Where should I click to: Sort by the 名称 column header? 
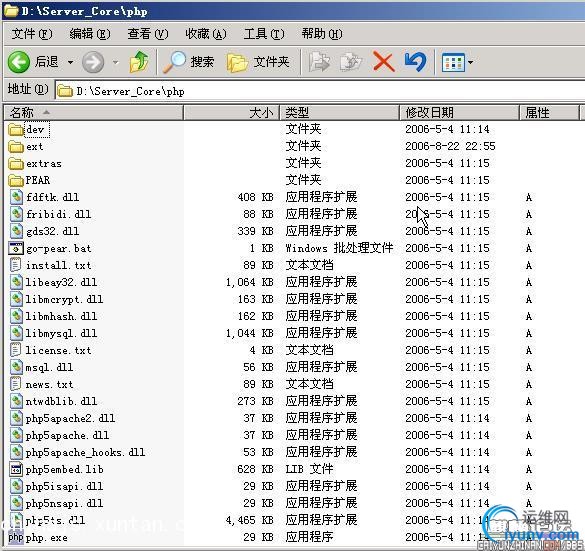click(x=93, y=112)
